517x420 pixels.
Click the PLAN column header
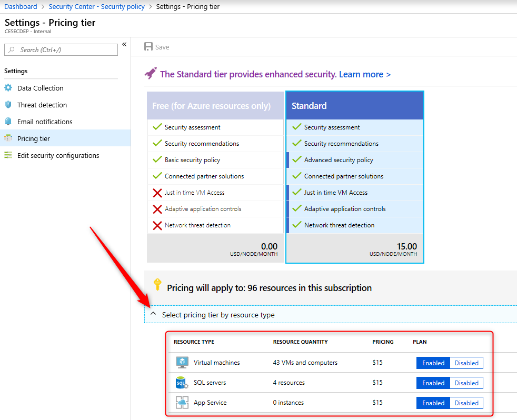pos(420,342)
